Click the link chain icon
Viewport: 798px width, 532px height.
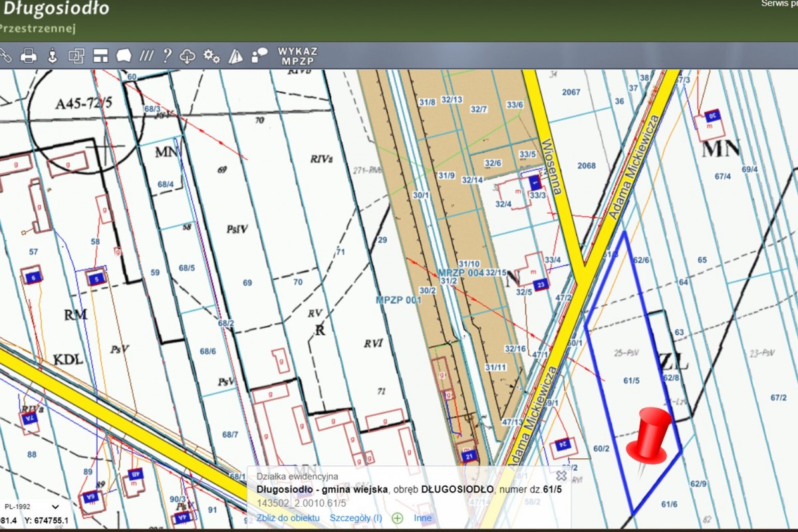point(5,56)
